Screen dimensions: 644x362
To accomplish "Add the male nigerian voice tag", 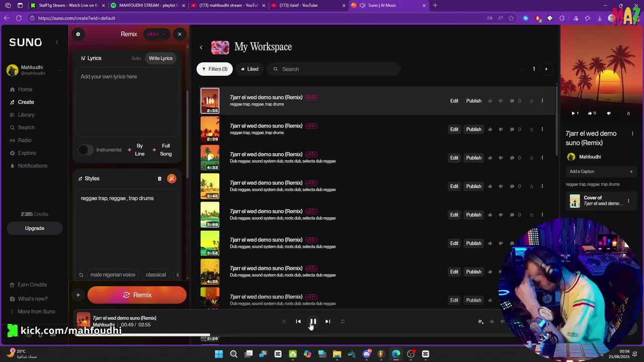I will pyautogui.click(x=113, y=275).
